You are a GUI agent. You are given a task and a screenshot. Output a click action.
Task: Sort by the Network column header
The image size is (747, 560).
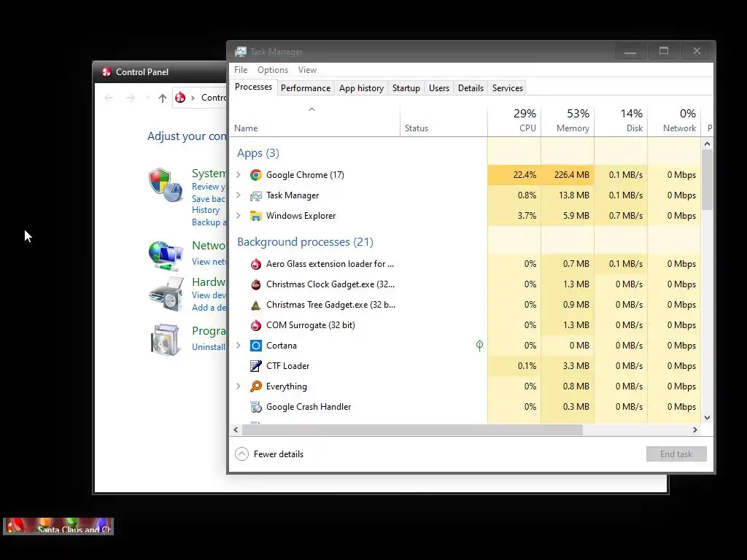coord(675,120)
